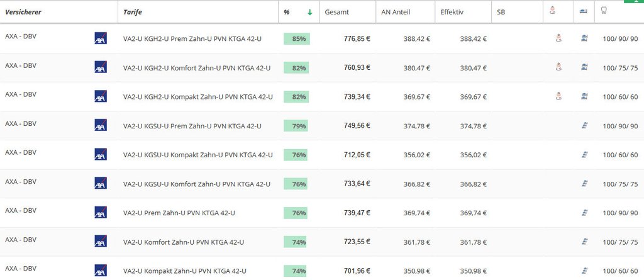Click AXA logo in the 776,85 € row

pos(101,38)
